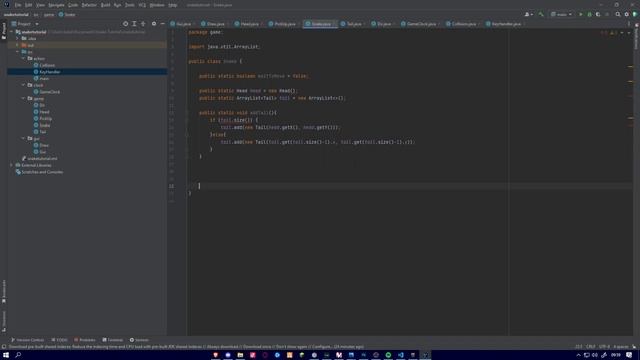Collapse the snaketutorial project root
640x360 pixels.
11,32
